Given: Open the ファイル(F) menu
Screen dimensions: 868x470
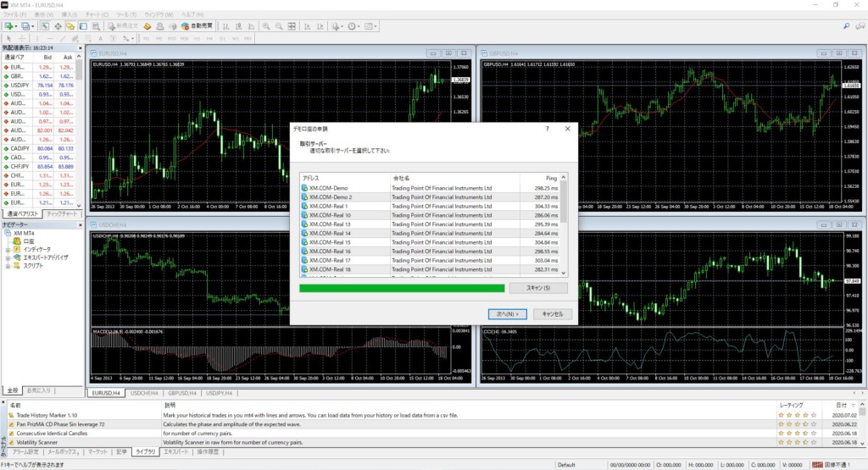Looking at the screenshot, I should pyautogui.click(x=15, y=14).
